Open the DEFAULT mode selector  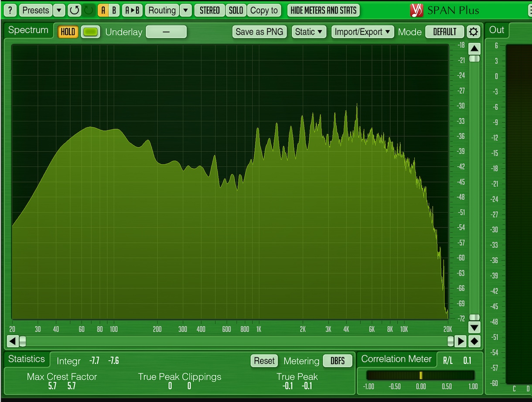point(445,32)
